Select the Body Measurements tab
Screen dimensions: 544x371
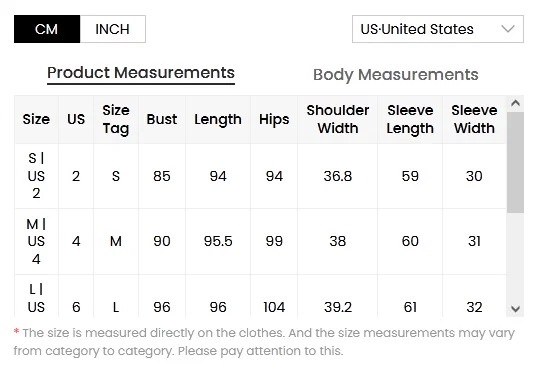click(x=396, y=75)
